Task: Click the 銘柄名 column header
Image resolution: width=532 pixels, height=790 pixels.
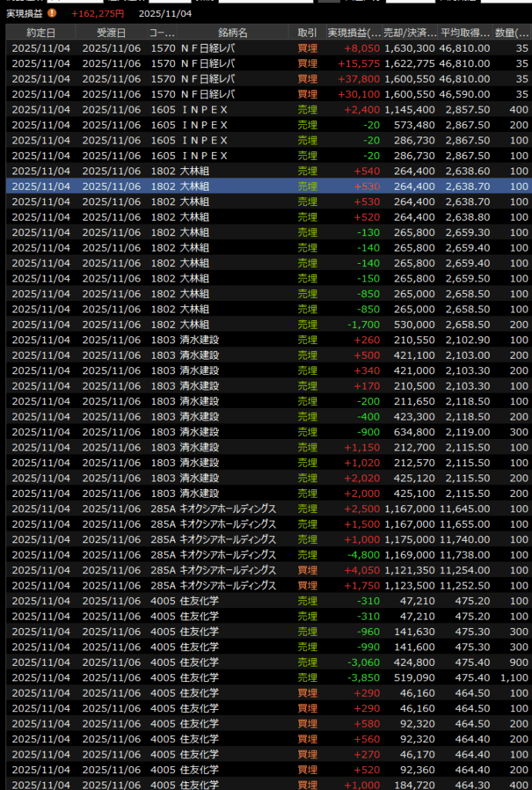Action: [232, 32]
